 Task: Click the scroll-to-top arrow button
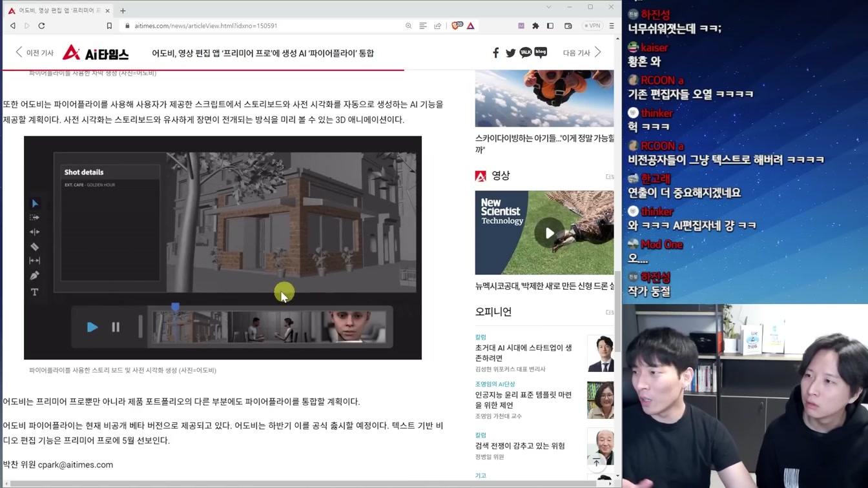click(596, 462)
